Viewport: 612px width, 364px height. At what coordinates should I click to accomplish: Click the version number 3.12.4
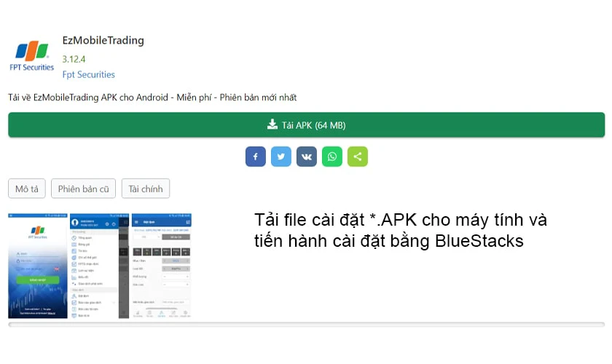click(74, 59)
